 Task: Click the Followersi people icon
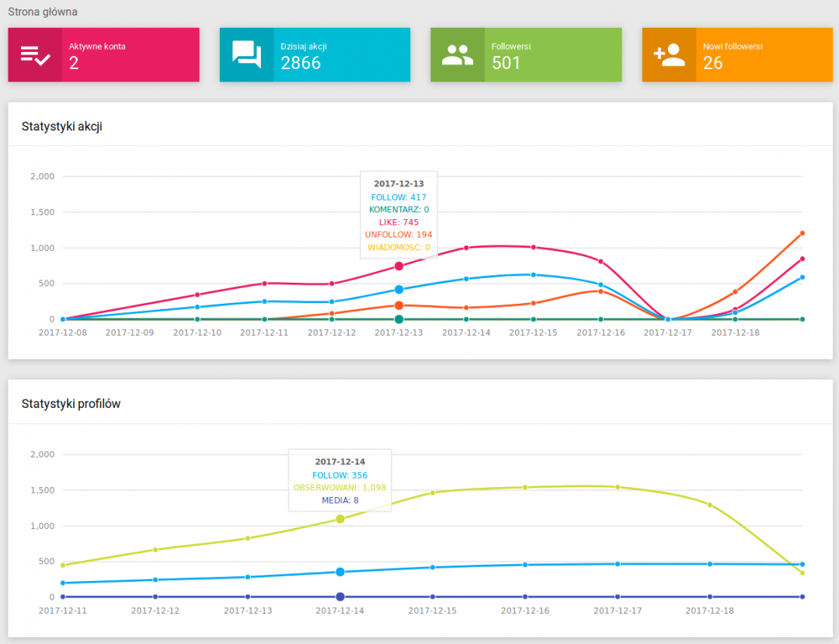[x=458, y=55]
